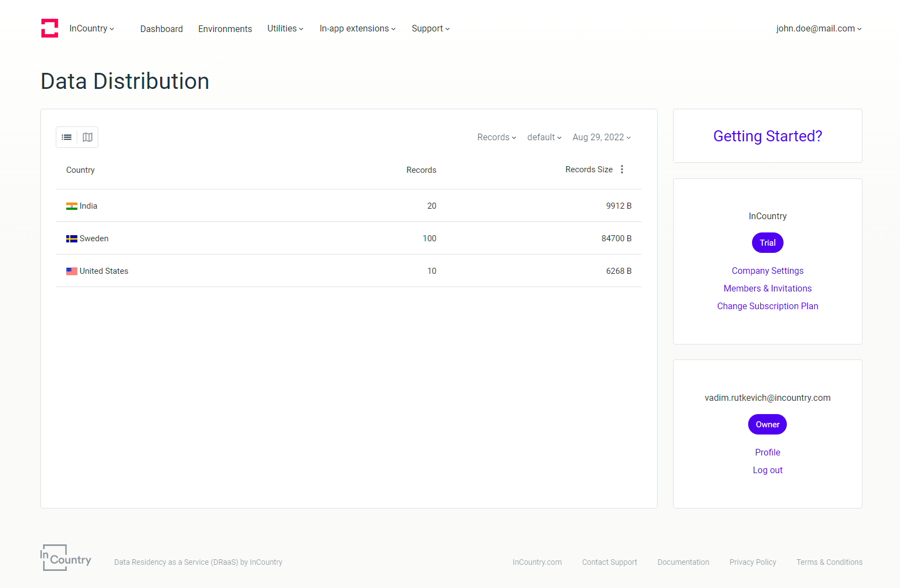This screenshot has width=900, height=588.
Task: Open the Getting Started panel
Action: tap(767, 136)
